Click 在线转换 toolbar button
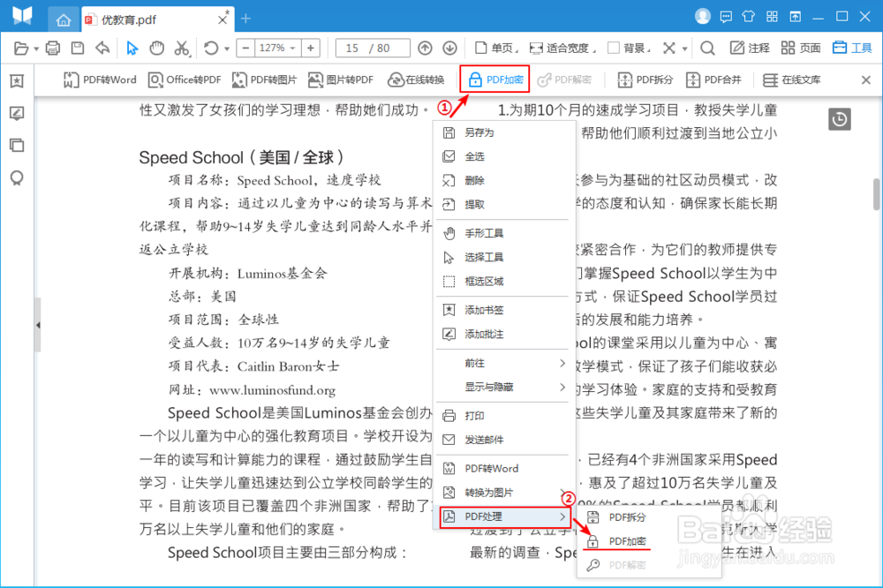The width and height of the screenshot is (883, 588). [416, 80]
